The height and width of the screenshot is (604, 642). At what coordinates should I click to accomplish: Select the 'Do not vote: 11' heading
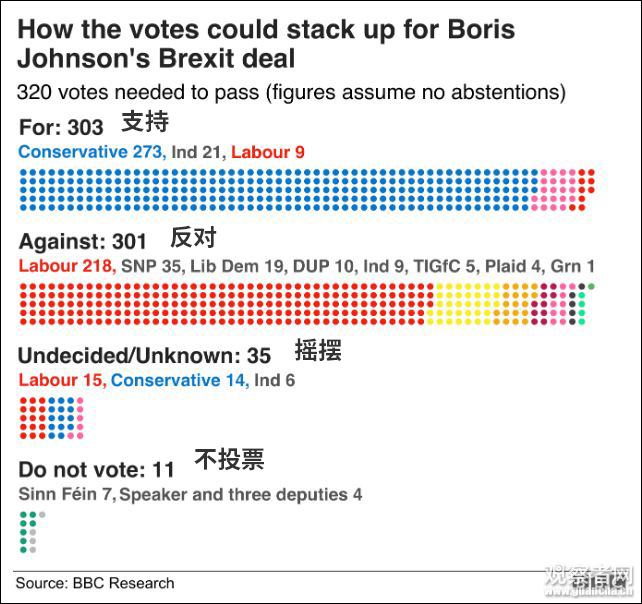(96, 469)
